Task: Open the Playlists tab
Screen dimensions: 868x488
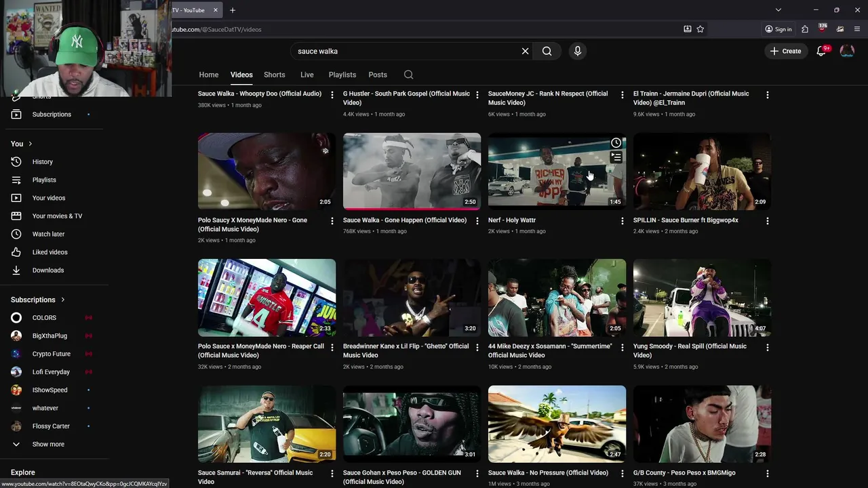Action: pyautogui.click(x=342, y=75)
